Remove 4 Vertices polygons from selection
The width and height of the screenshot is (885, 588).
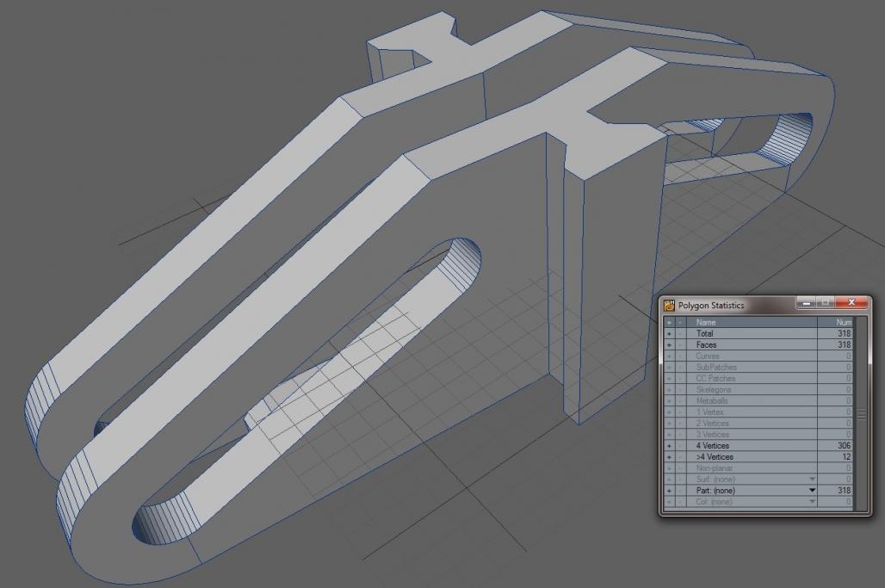click(680, 446)
